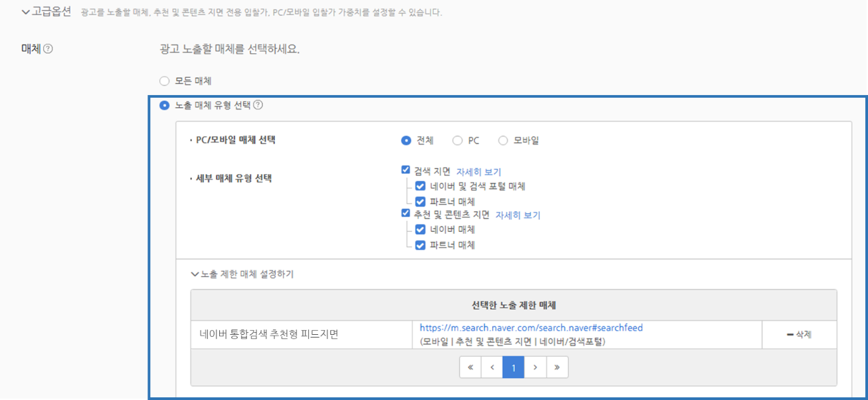Open the m.search.naver.com searchfeed URL
Image resolution: width=868 pixels, height=400 pixels.
pos(531,328)
